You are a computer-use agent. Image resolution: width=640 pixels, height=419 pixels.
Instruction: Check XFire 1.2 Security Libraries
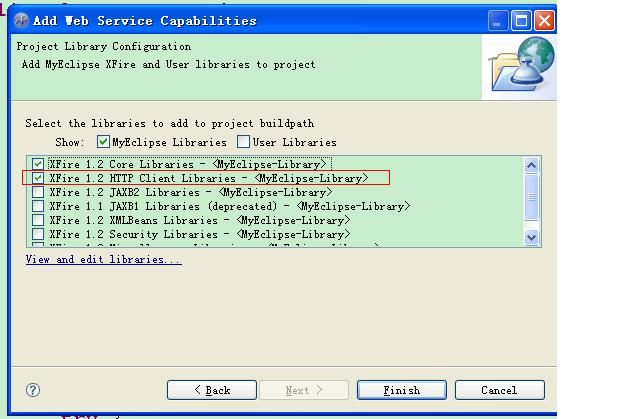click(38, 234)
